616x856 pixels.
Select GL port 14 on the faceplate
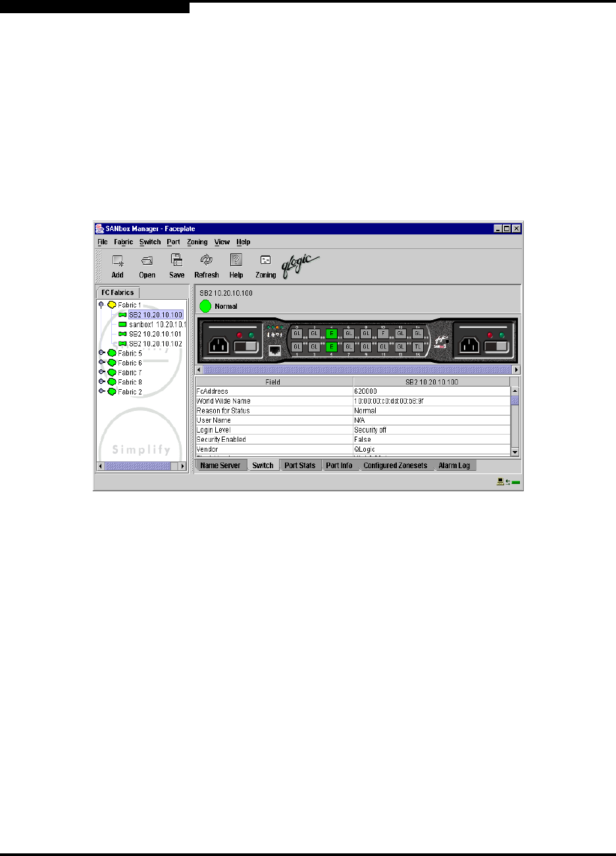point(418,333)
